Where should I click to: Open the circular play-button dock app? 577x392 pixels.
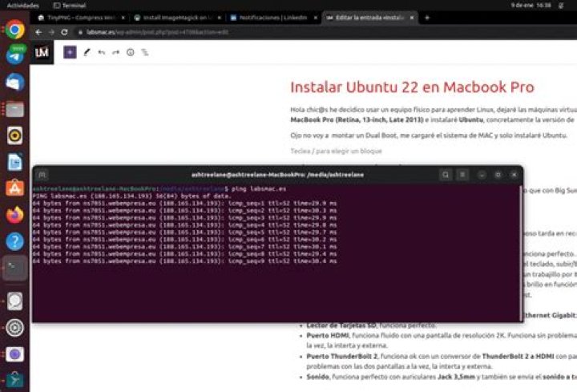click(14, 328)
